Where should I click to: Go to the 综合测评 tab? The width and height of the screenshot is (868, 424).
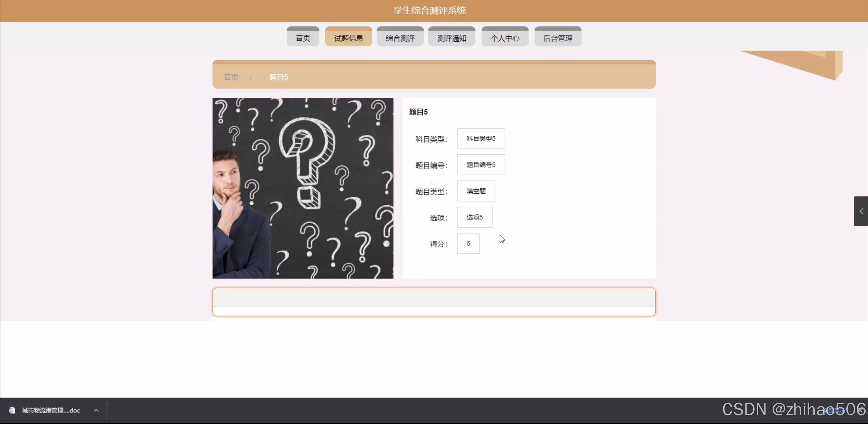tap(400, 38)
